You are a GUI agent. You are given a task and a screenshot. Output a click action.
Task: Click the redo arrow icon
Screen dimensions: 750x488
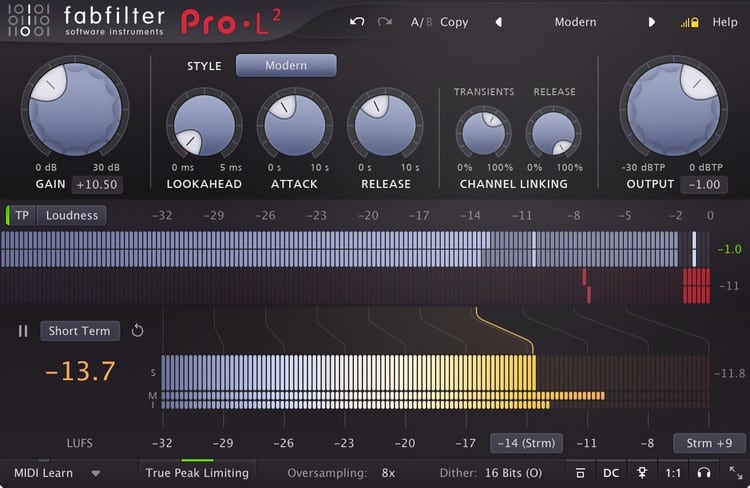[385, 22]
